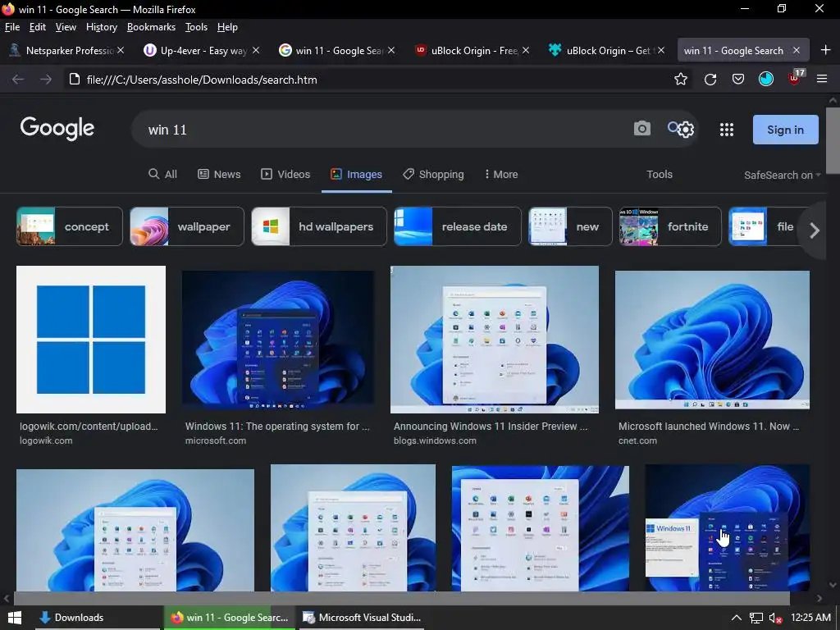Switch to Microsoft Visual Studio taskbar item

tap(361, 618)
